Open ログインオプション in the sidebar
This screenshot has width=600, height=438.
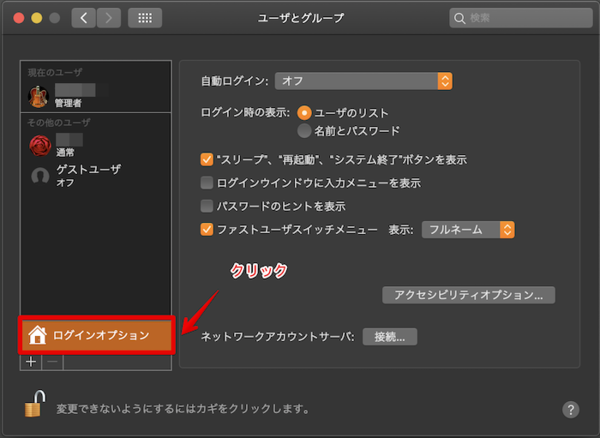[x=96, y=335]
